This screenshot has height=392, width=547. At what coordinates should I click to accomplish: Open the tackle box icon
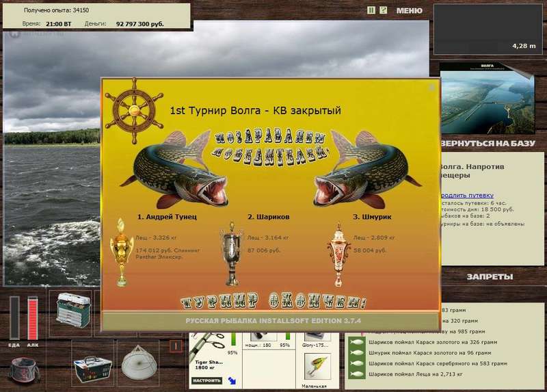click(x=74, y=311)
